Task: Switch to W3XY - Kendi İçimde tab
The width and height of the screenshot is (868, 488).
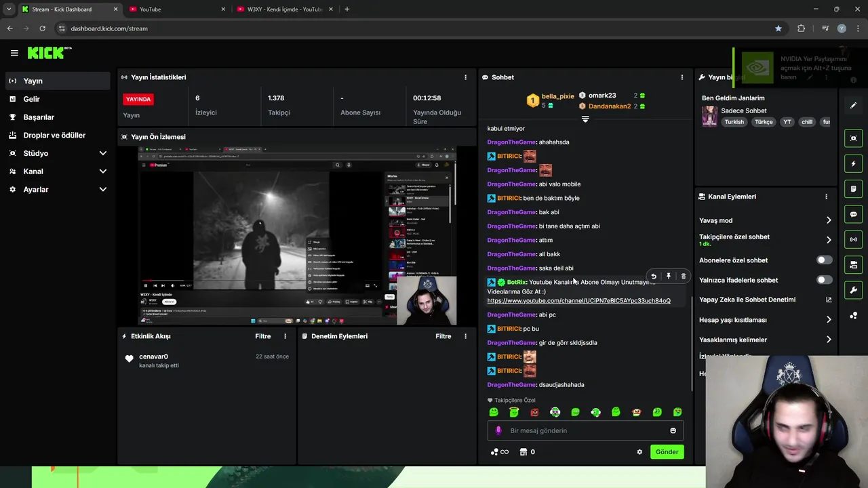Action: 285,9
